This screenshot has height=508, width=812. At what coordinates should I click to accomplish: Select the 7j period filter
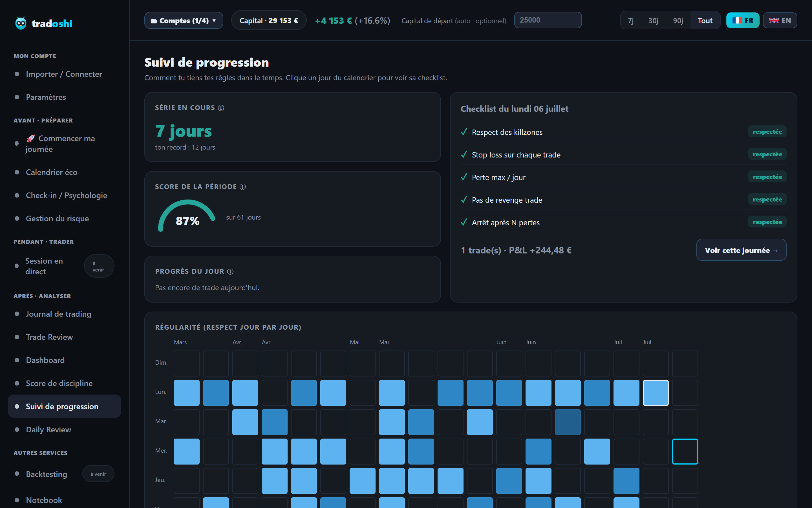[x=631, y=21]
